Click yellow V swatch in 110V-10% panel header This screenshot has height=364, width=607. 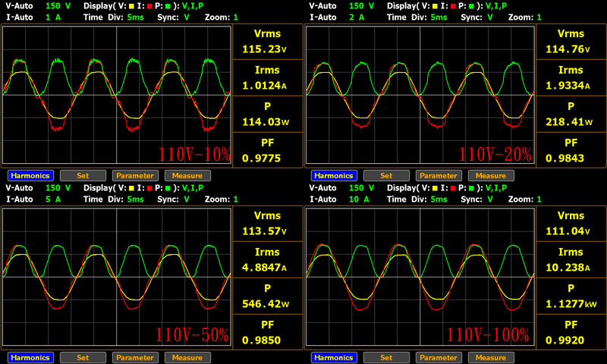point(131,6)
